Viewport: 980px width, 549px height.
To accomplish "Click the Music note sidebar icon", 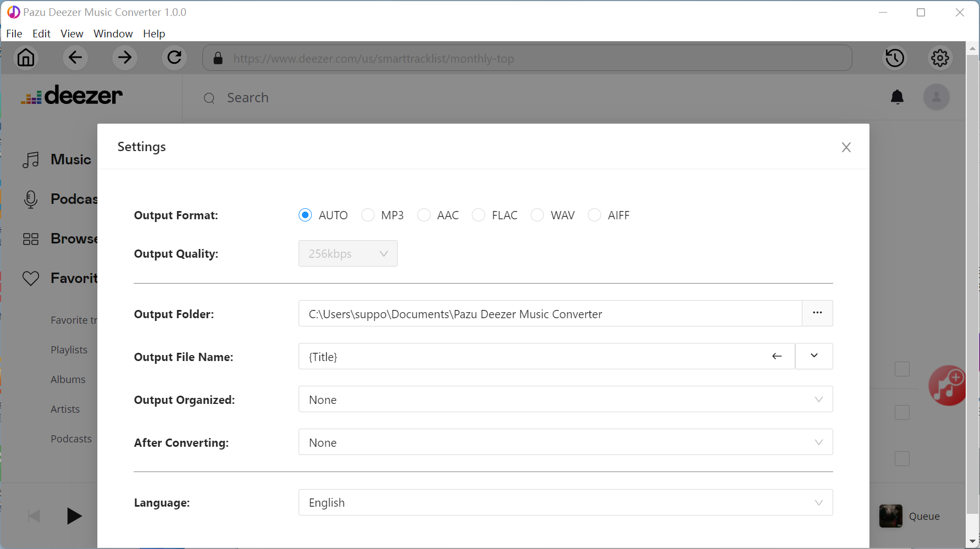I will pos(31,160).
